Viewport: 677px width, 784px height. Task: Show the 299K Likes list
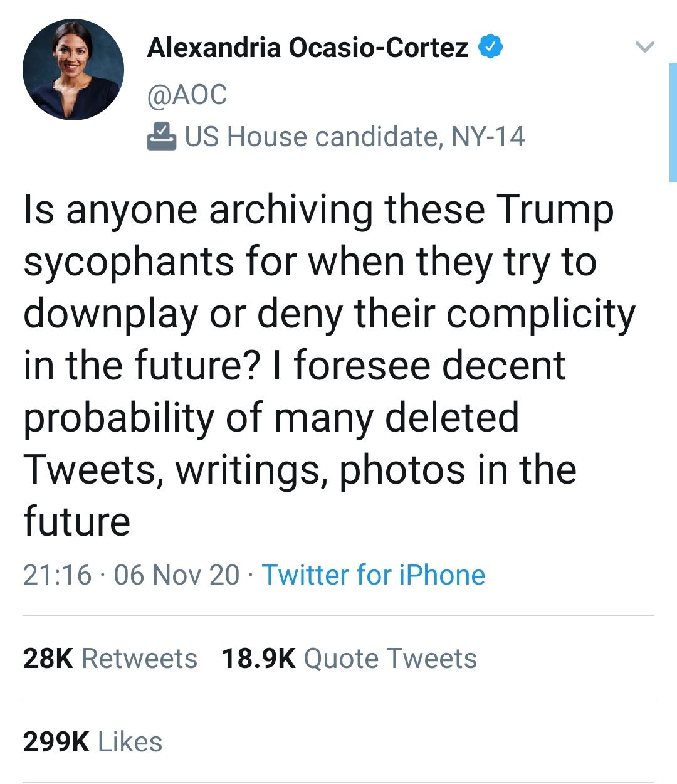pyautogui.click(x=93, y=742)
